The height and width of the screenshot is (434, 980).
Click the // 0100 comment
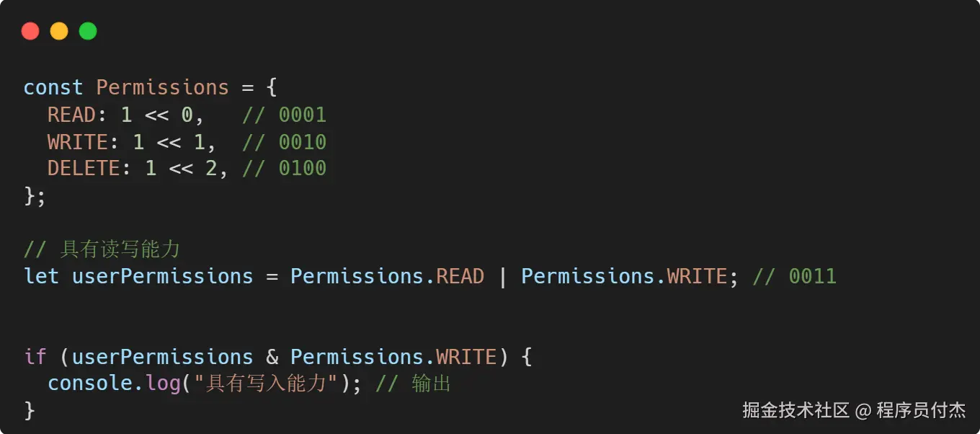(284, 168)
